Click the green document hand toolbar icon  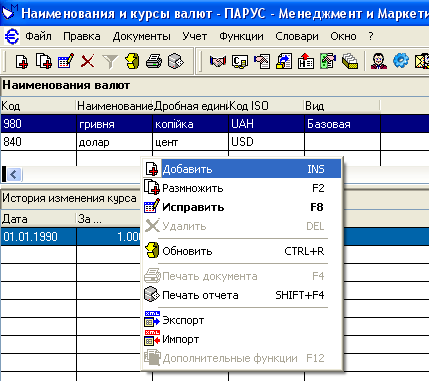pos(328,61)
